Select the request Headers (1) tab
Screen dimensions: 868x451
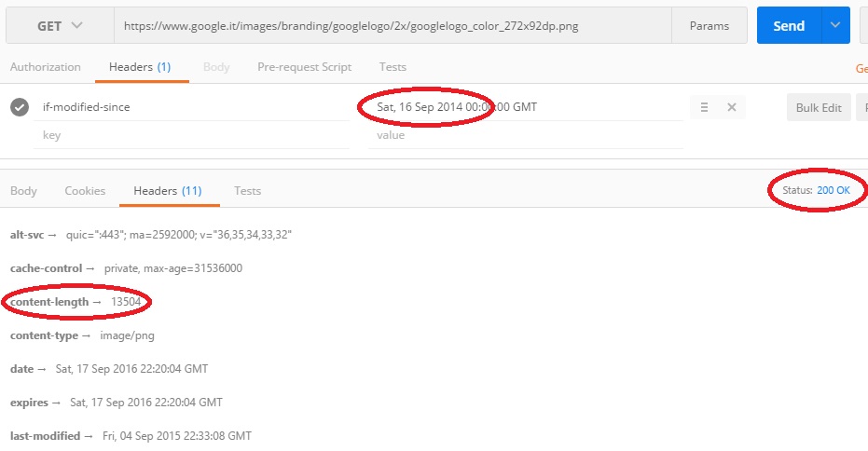click(x=139, y=67)
